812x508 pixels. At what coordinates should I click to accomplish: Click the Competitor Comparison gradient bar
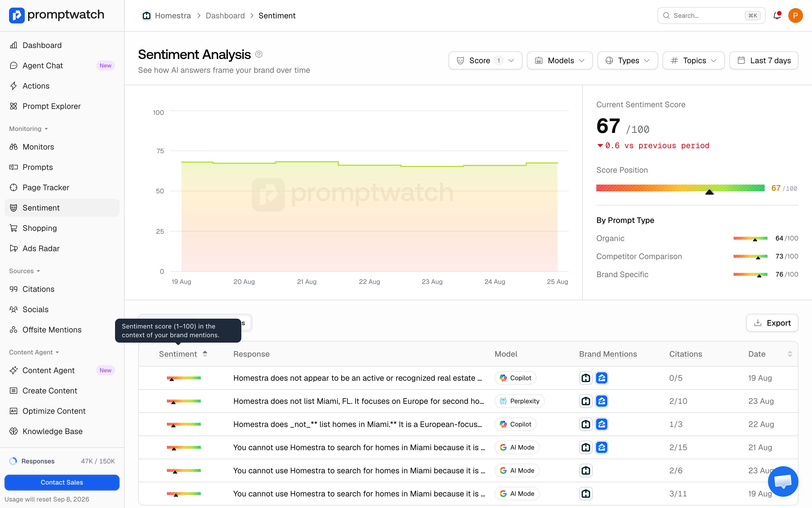click(x=750, y=256)
